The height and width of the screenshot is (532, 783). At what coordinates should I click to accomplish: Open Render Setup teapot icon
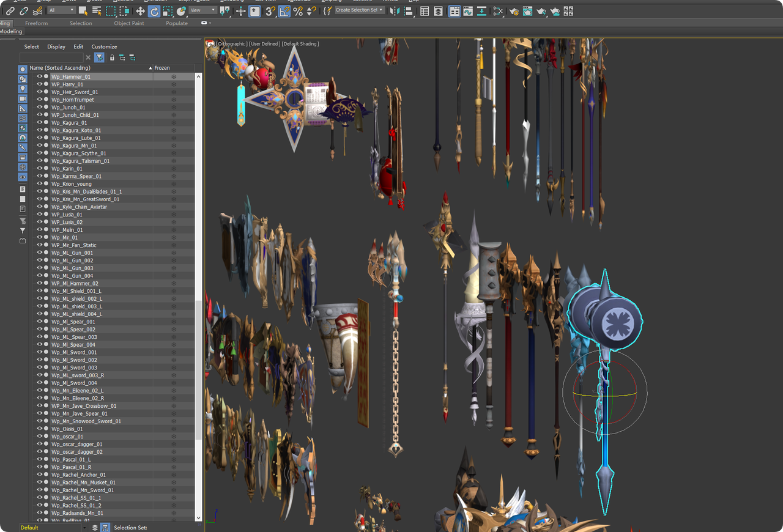(514, 11)
